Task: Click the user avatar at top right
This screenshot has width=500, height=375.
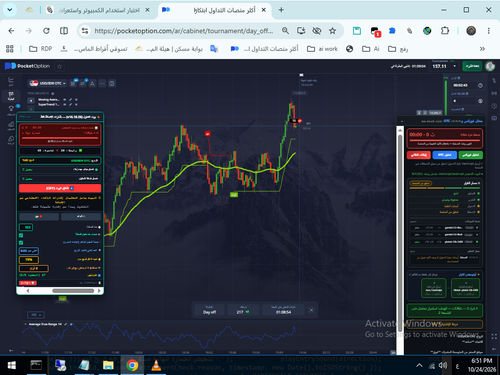Action: click(x=490, y=66)
